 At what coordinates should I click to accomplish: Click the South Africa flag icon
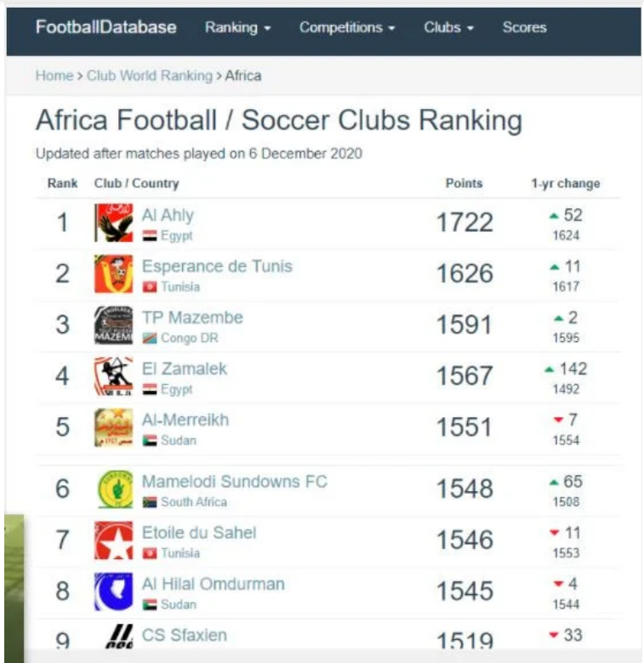tap(150, 502)
